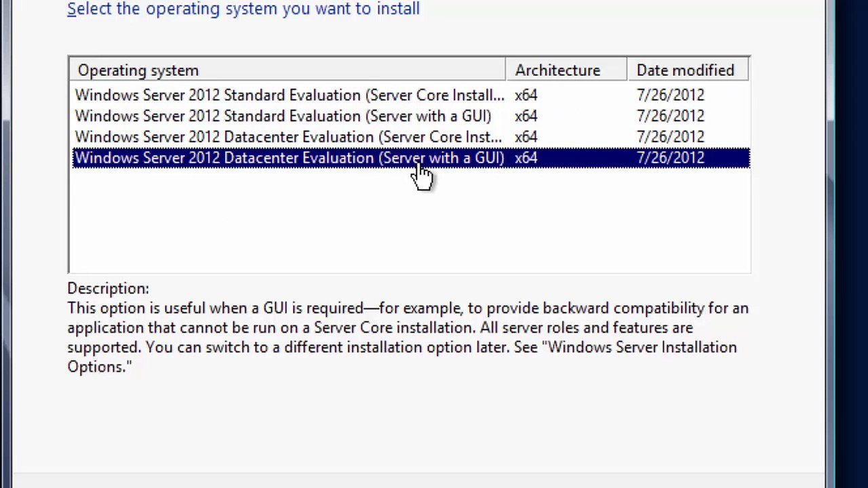Click x64 cell in the highlighted Datacenter GUI row

coord(526,159)
